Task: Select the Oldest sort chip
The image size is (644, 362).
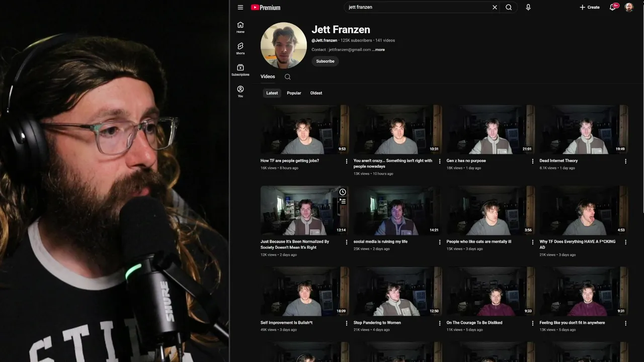Action: coord(316,93)
